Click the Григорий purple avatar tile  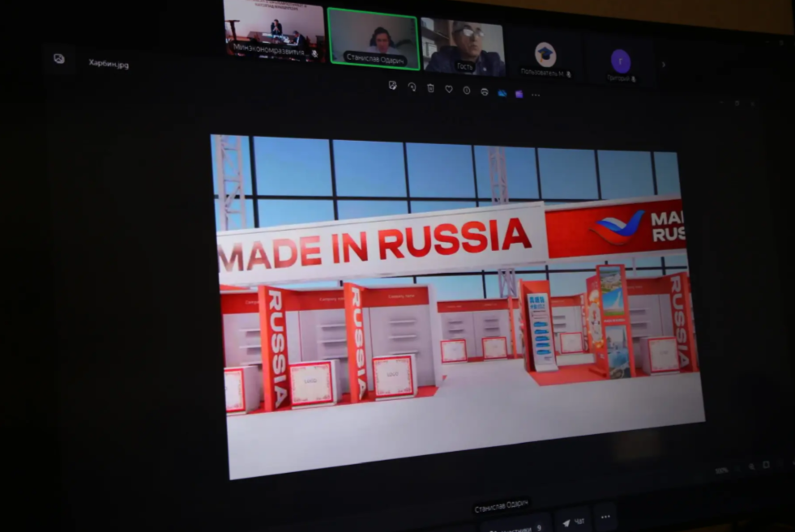tap(621, 63)
